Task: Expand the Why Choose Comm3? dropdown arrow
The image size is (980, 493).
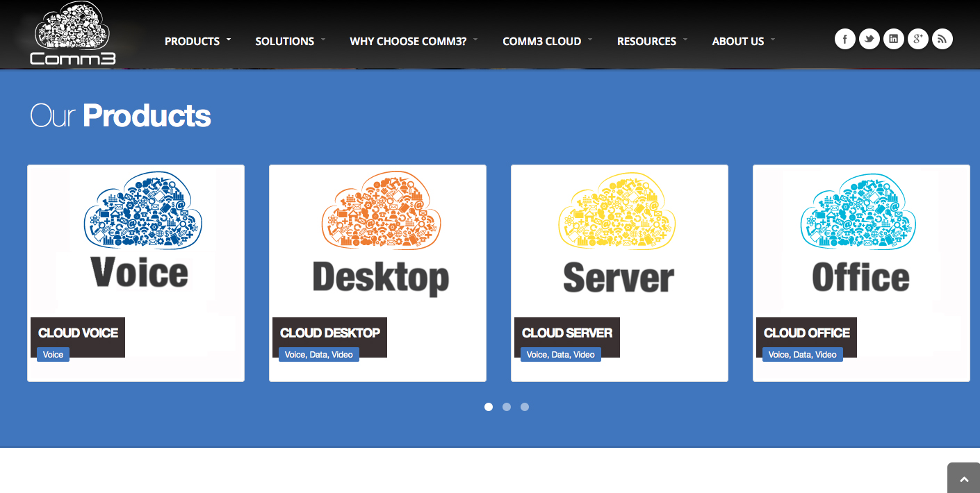Action: (475, 40)
